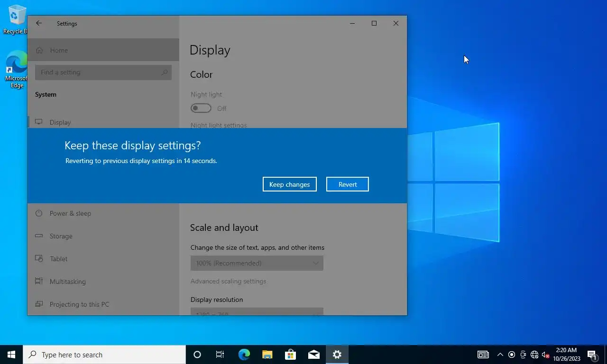607x364 pixels.
Task: Open Recycle Bin on the desktop
Action: tap(16, 20)
